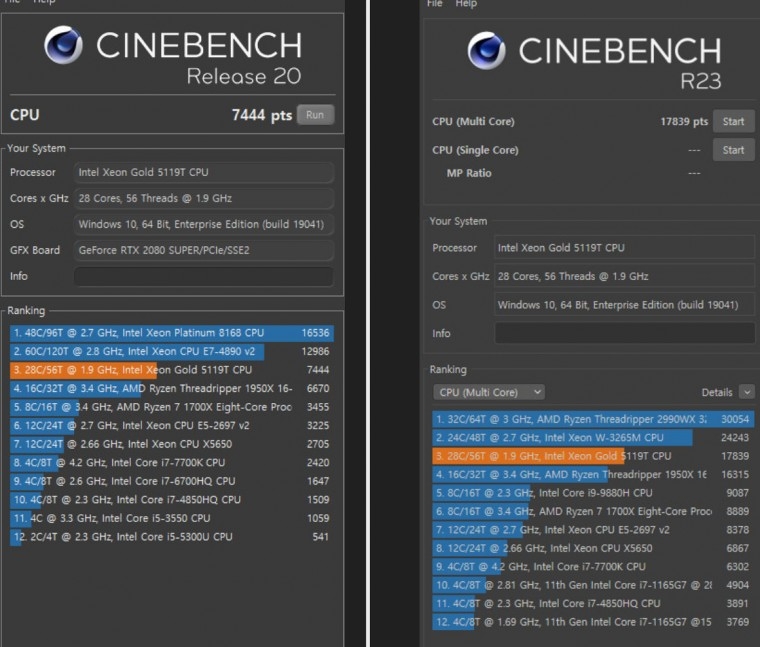Select R23 highlighted row Xeon Gold 5119T CPU
This screenshot has width=760, height=647.
593,456
